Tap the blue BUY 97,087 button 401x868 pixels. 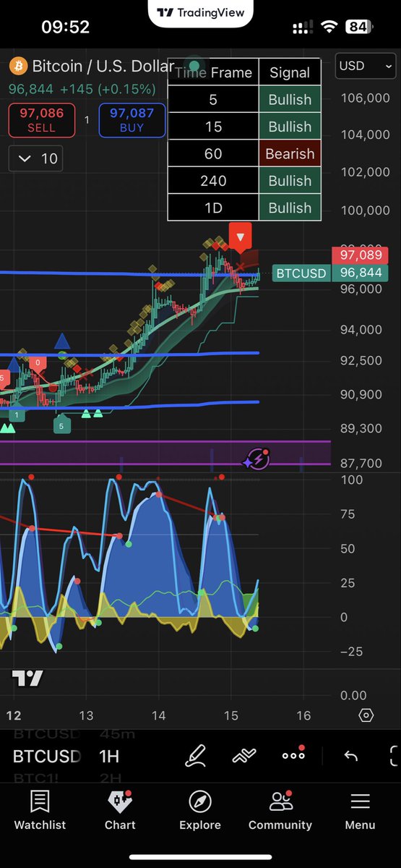click(x=132, y=120)
